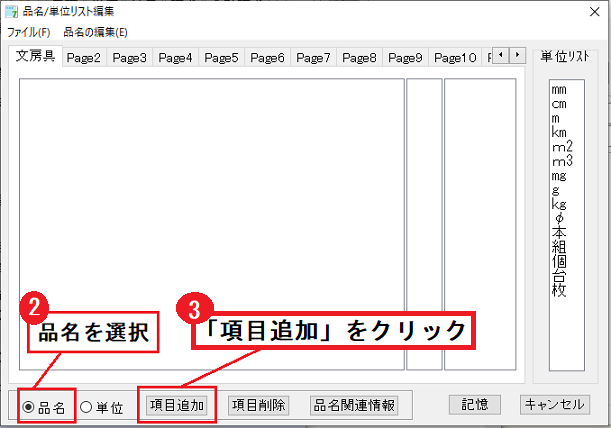Viewport: 611px width, 429px height.
Task: Select the 品名 radio button
Action: pos(29,407)
